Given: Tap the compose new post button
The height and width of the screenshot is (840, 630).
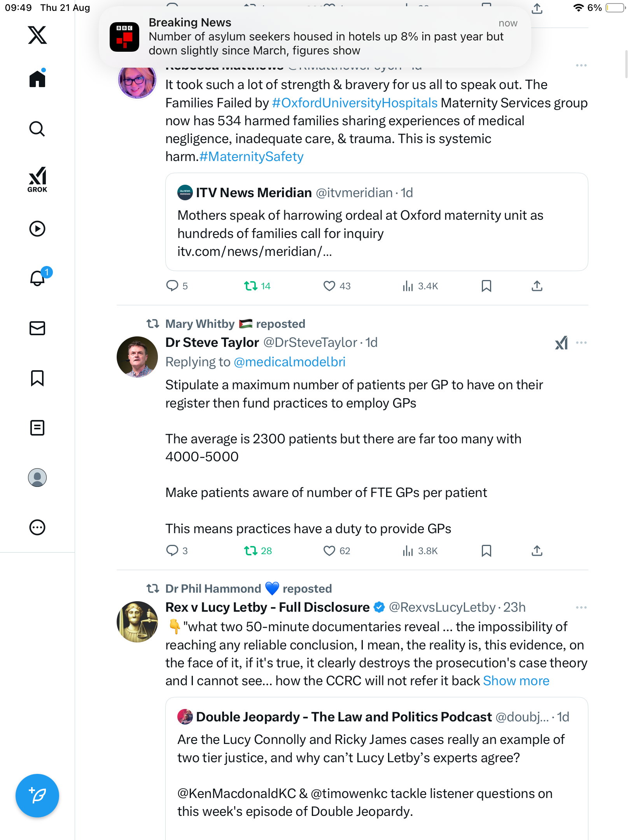Looking at the screenshot, I should (37, 795).
